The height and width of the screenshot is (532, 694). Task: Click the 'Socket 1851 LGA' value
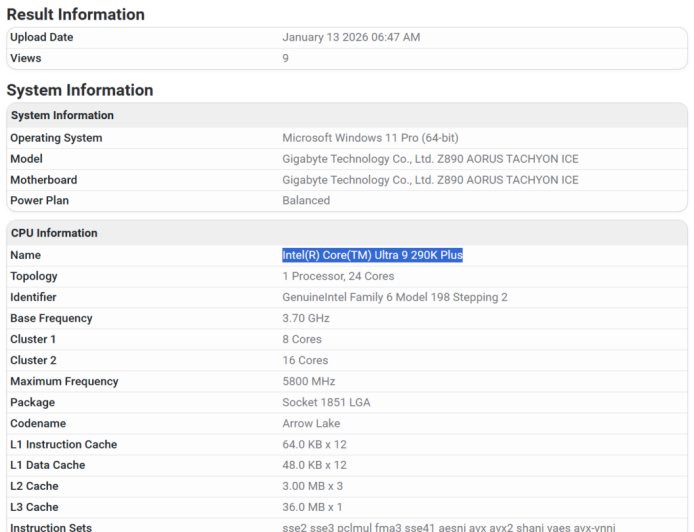[x=326, y=402]
